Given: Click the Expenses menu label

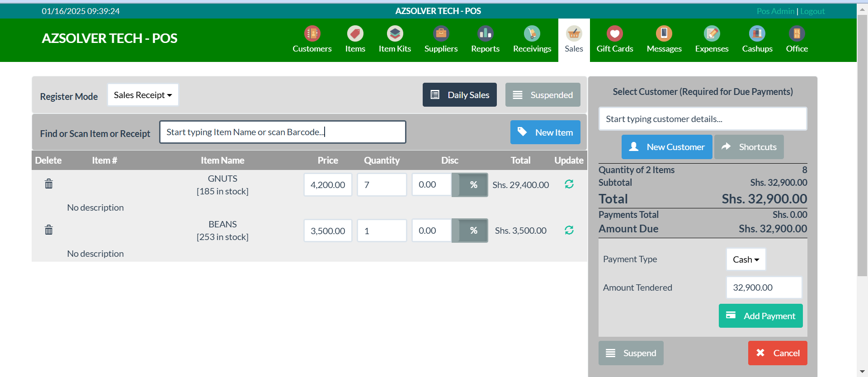Looking at the screenshot, I should [x=712, y=49].
